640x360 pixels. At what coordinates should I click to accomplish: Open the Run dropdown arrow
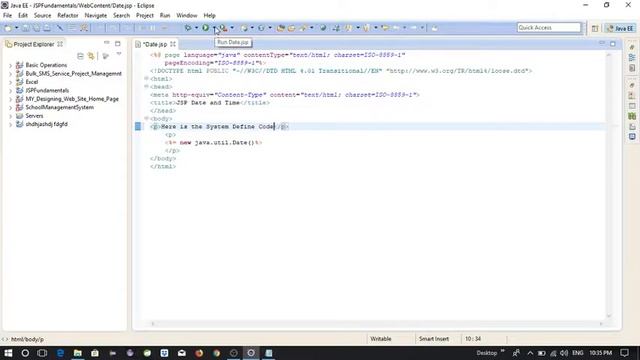tap(214, 28)
